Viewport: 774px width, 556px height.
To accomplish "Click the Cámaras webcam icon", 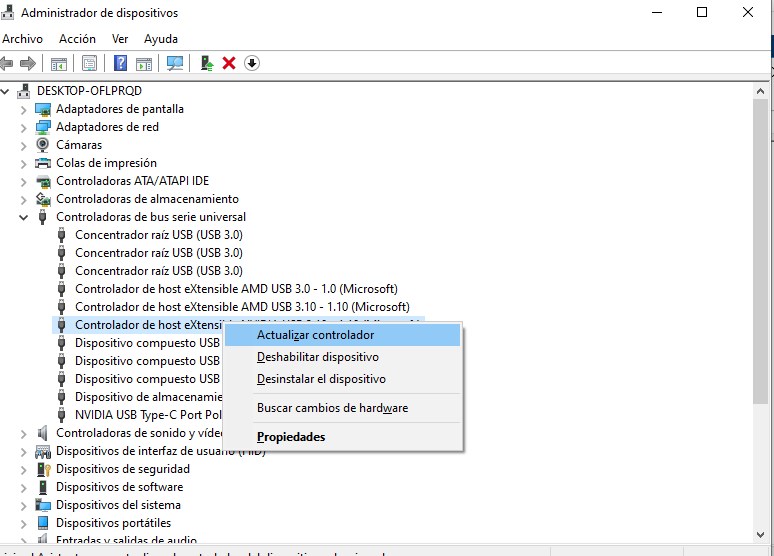I will (43, 145).
